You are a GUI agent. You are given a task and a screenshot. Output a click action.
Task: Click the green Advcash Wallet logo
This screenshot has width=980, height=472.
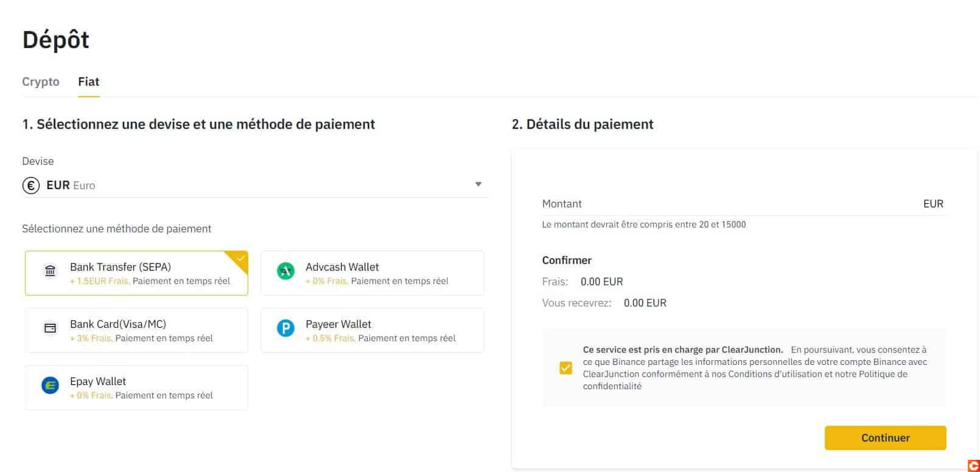coord(285,271)
